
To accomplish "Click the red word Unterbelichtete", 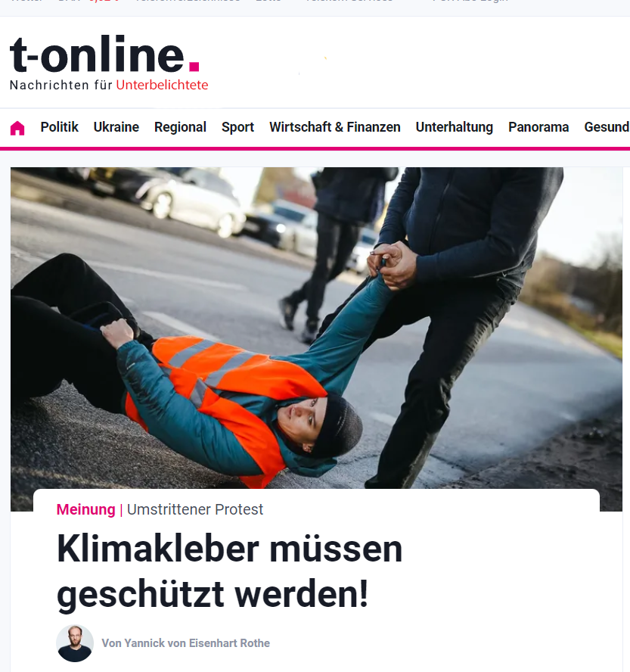I will [162, 85].
